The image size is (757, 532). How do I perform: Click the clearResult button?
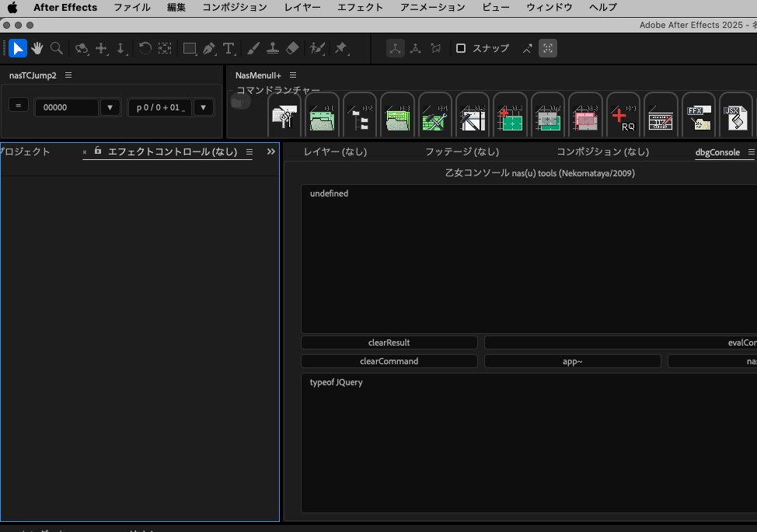389,342
